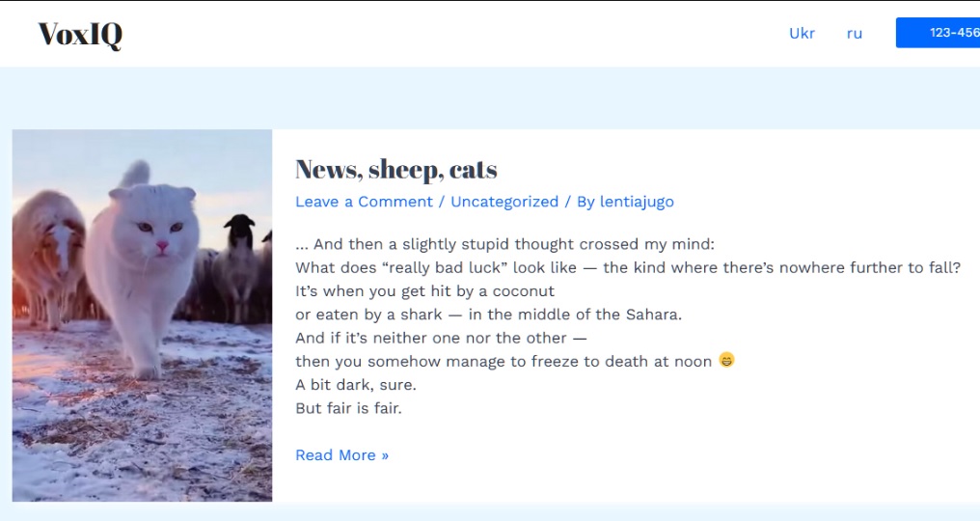
Task: Click the line about the coconut
Action: tap(424, 290)
